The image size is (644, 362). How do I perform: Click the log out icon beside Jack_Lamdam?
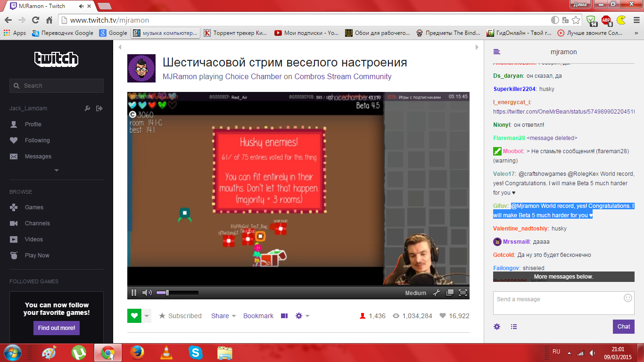(x=99, y=108)
